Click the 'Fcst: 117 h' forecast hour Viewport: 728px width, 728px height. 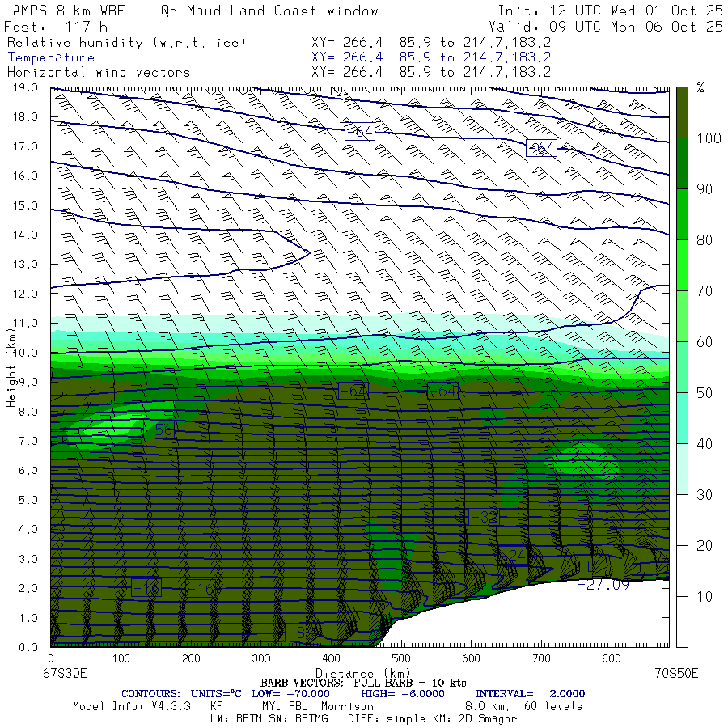pos(55,27)
